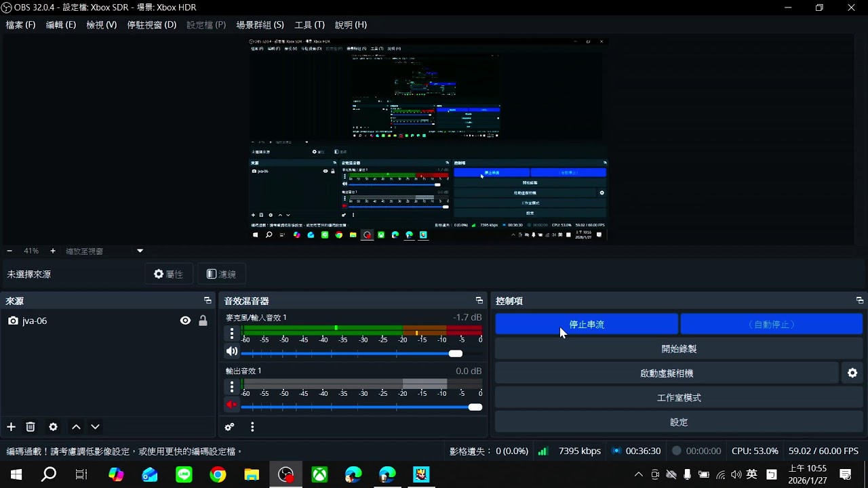This screenshot has height=488, width=868.
Task: Open the Windows Start menu
Action: [16, 474]
